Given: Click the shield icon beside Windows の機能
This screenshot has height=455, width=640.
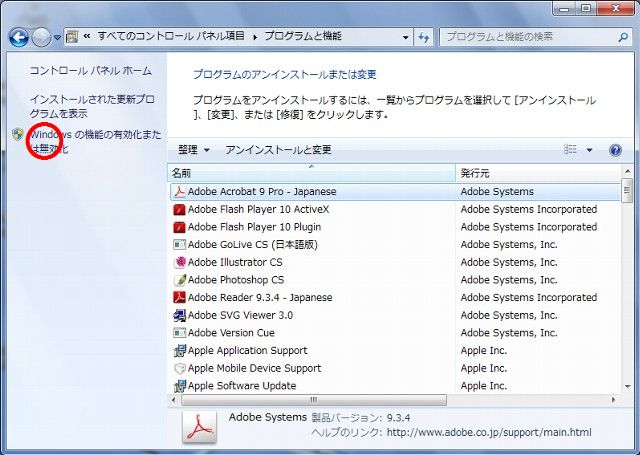Looking at the screenshot, I should click(18, 134).
